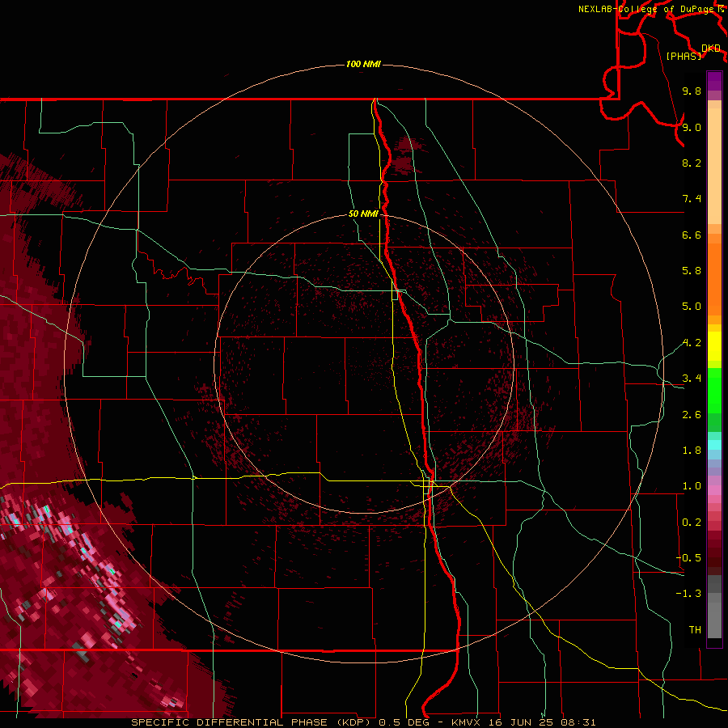Click the -0.5 value on the color scale
The height and width of the screenshot is (728, 728).
(x=688, y=558)
